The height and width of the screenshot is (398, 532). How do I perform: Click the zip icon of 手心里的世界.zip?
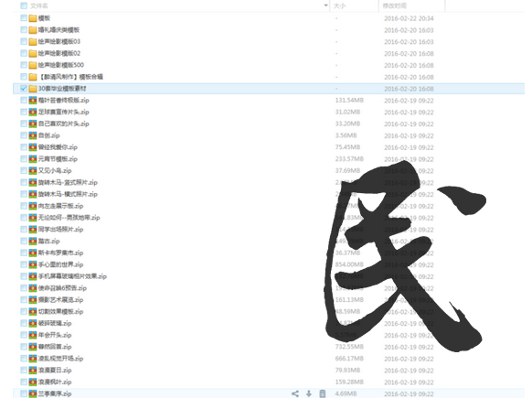point(33,264)
